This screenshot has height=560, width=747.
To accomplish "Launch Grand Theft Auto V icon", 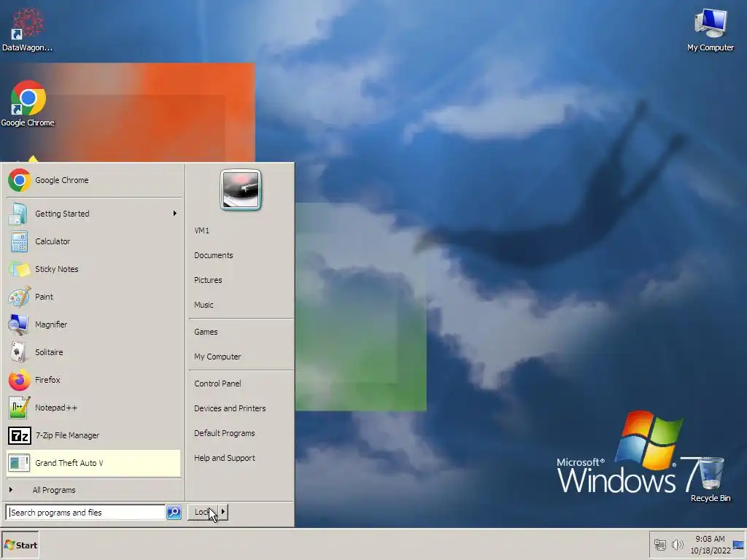I will [19, 463].
